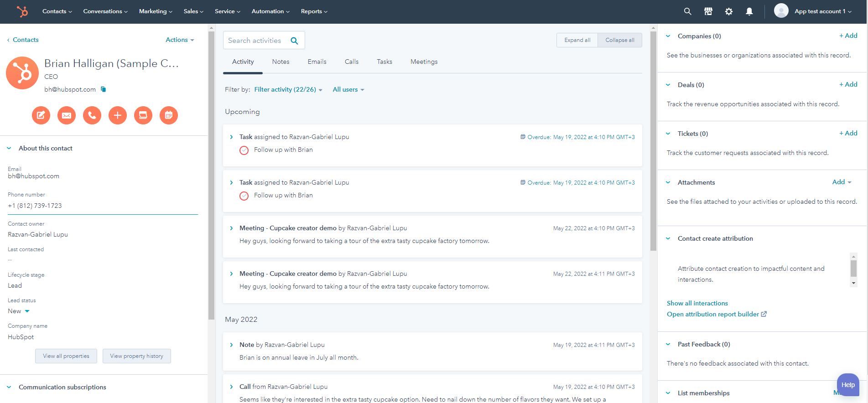868x403 pixels.
Task: Collapse the Tickets (0) card
Action: (668, 134)
